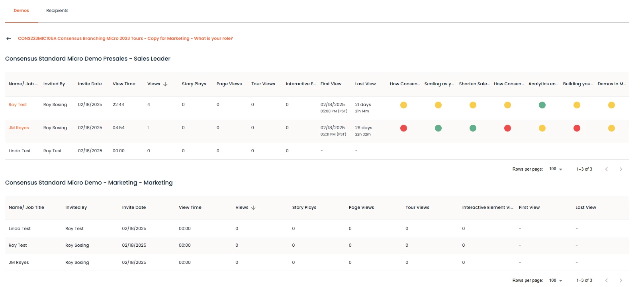This screenshot has height=287, width=644.
Task: Open rows per page dropdown for Sales Leader
Action: tap(556, 169)
